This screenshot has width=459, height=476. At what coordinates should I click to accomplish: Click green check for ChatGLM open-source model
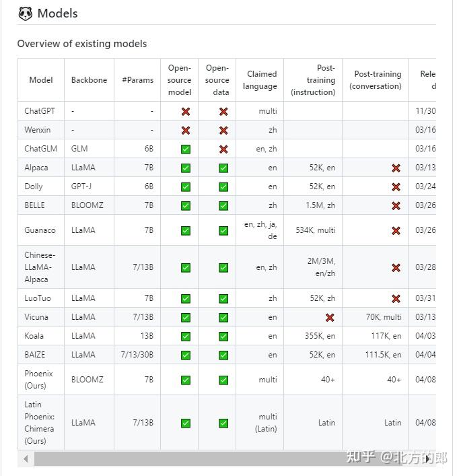pyautogui.click(x=186, y=149)
